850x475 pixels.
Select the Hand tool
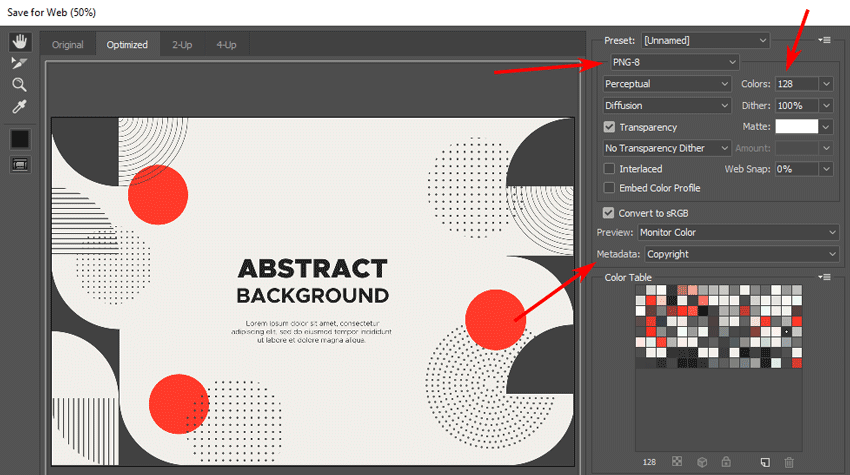pyautogui.click(x=19, y=42)
